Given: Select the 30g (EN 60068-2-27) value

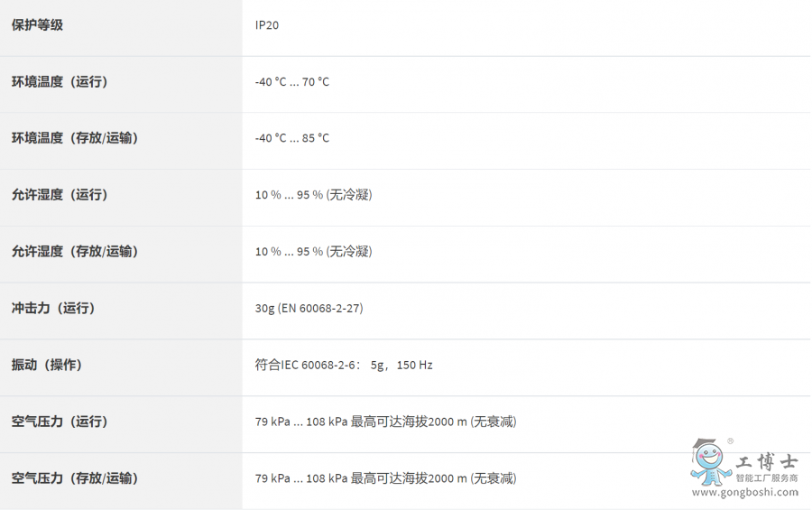Looking at the screenshot, I should point(309,309).
